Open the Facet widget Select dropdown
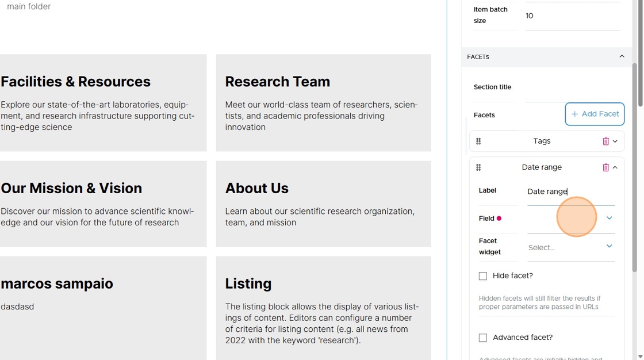 (x=571, y=247)
